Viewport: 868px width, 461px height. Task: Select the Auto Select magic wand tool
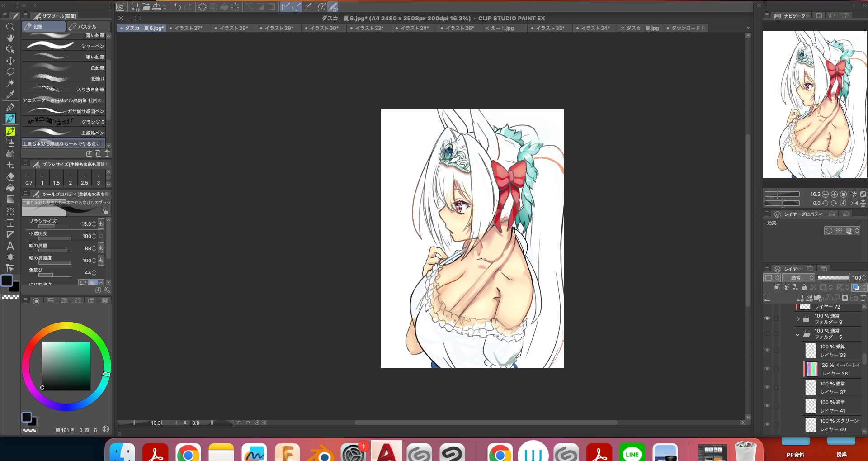click(10, 83)
